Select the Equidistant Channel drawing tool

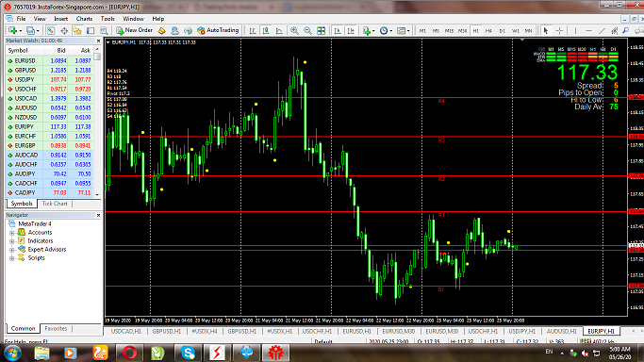point(615,30)
